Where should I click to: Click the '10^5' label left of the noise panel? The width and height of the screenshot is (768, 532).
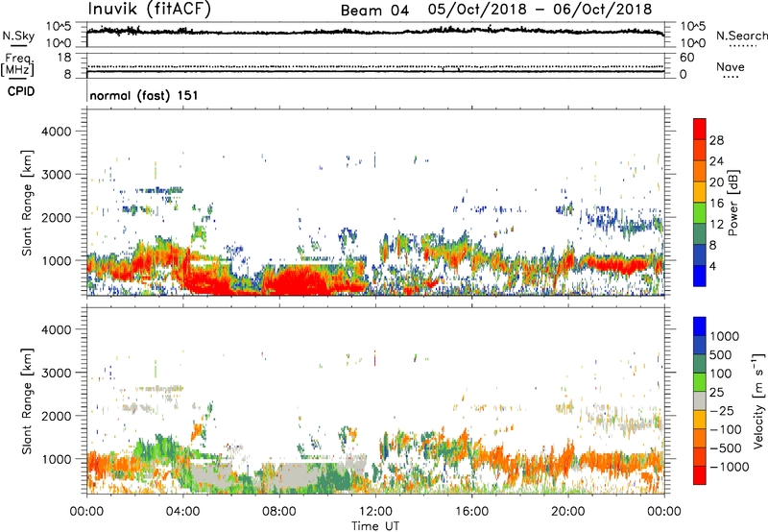pyautogui.click(x=59, y=26)
